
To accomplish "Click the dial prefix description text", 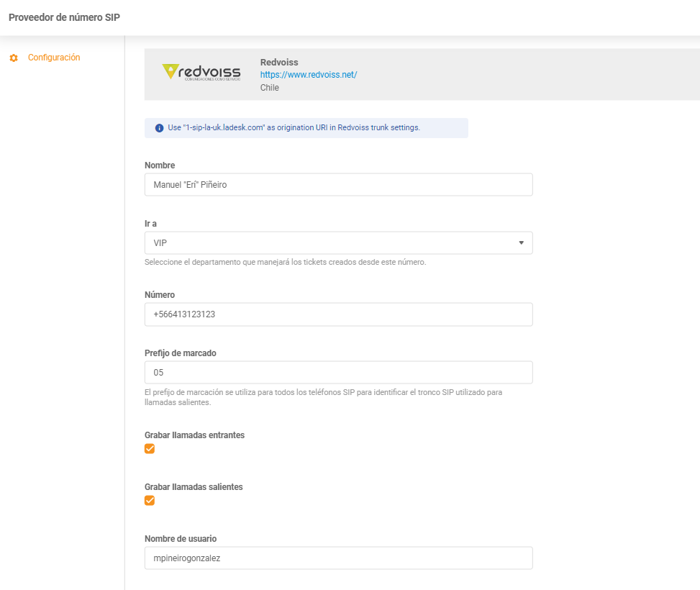I will point(323,397).
